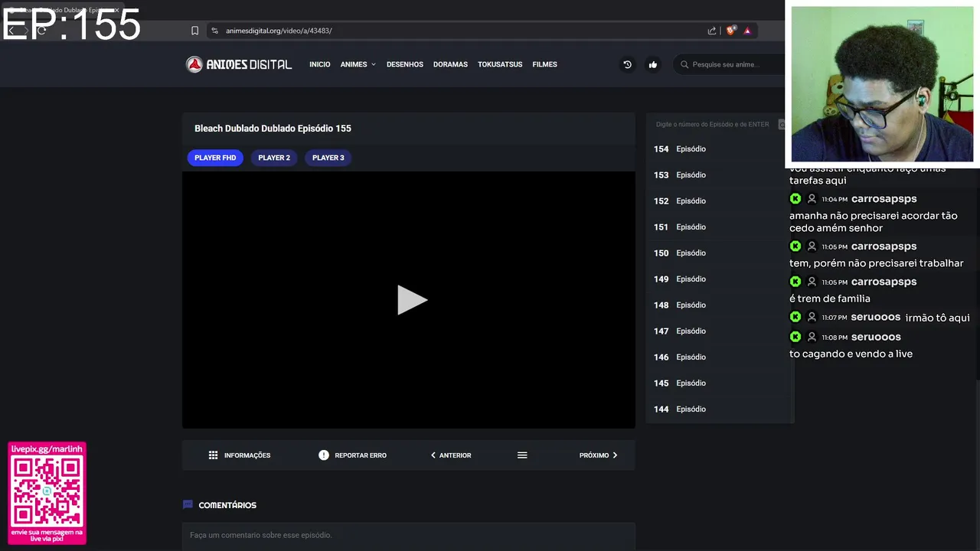Click the Informações label text

point(247,455)
